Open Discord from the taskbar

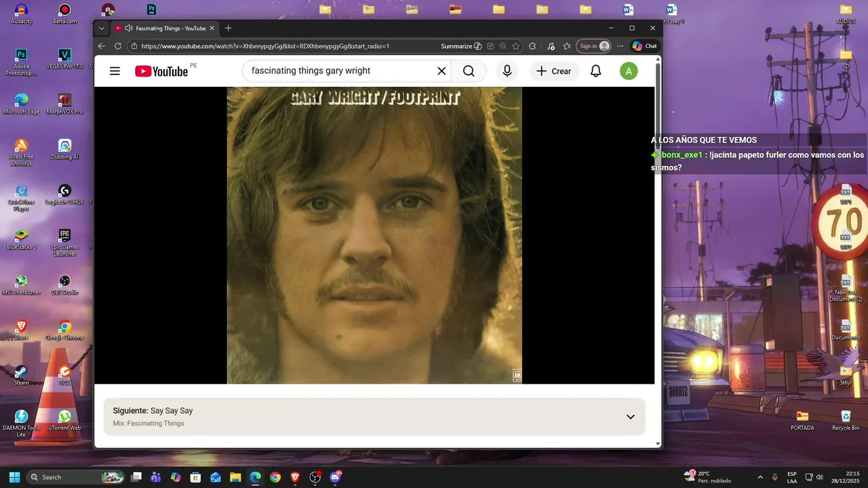[x=335, y=477]
